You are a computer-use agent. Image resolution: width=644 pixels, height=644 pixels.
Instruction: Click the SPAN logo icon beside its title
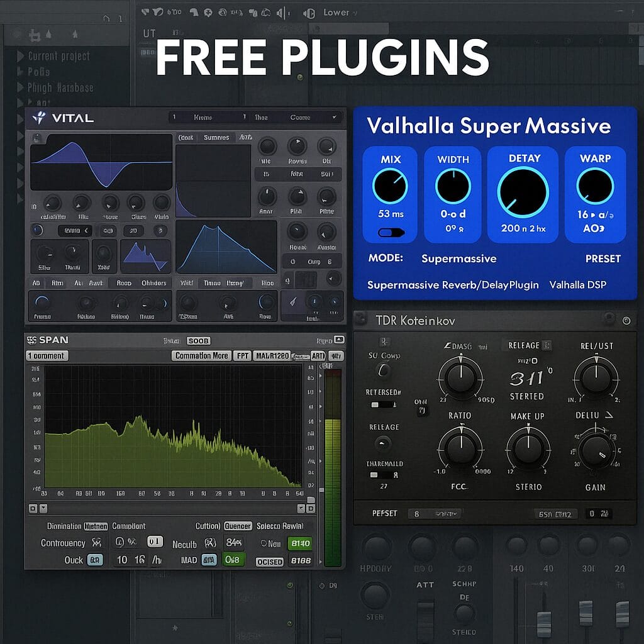pos(31,340)
